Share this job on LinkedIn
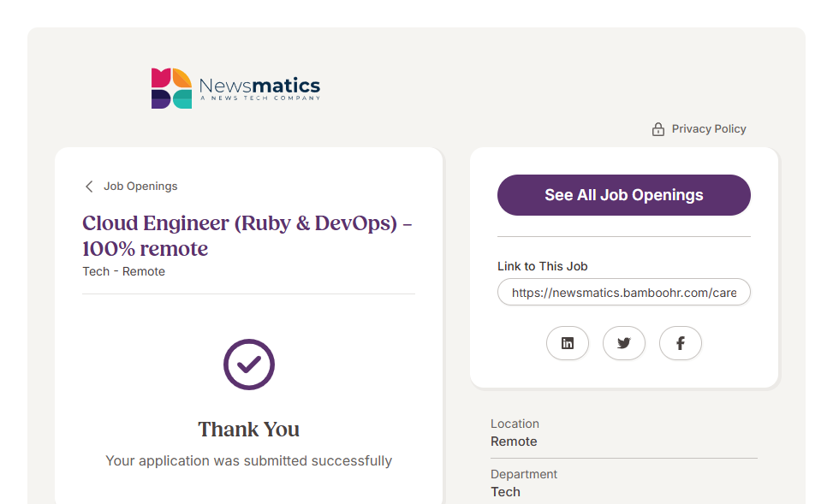Image resolution: width=833 pixels, height=504 pixels. [x=568, y=343]
